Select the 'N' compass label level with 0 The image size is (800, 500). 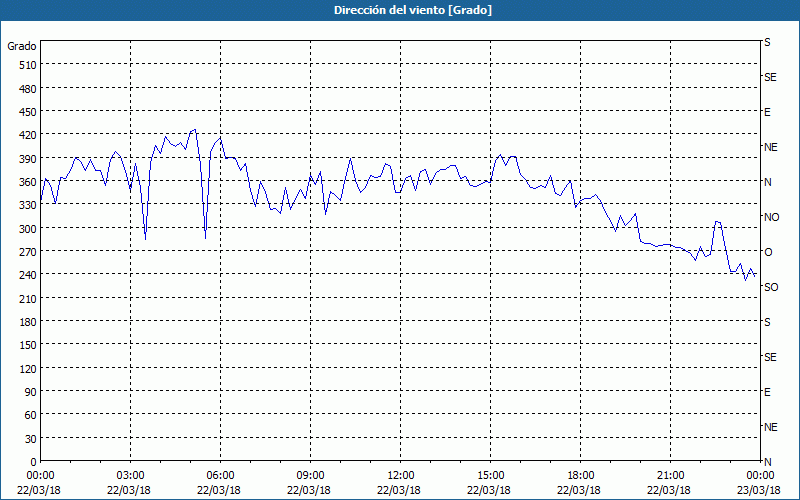767,462
